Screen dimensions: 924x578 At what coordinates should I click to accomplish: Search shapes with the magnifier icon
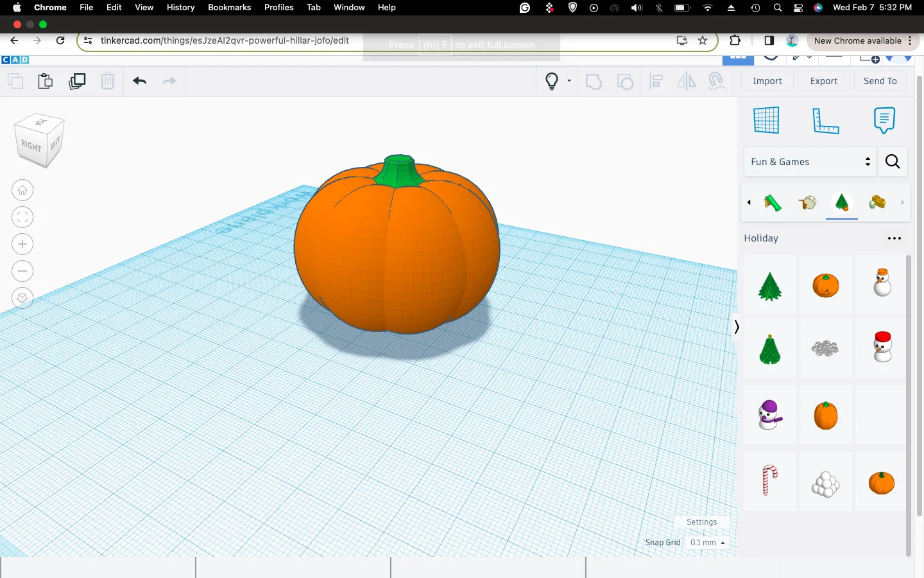click(x=893, y=162)
